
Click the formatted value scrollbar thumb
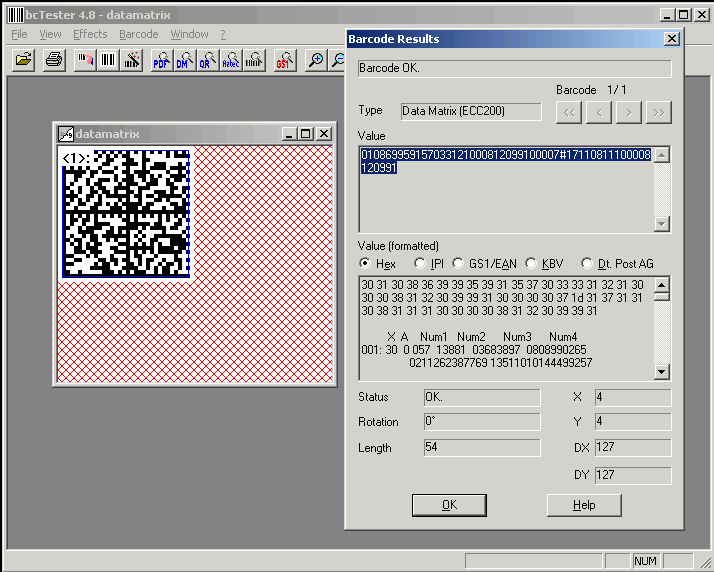(x=662, y=296)
